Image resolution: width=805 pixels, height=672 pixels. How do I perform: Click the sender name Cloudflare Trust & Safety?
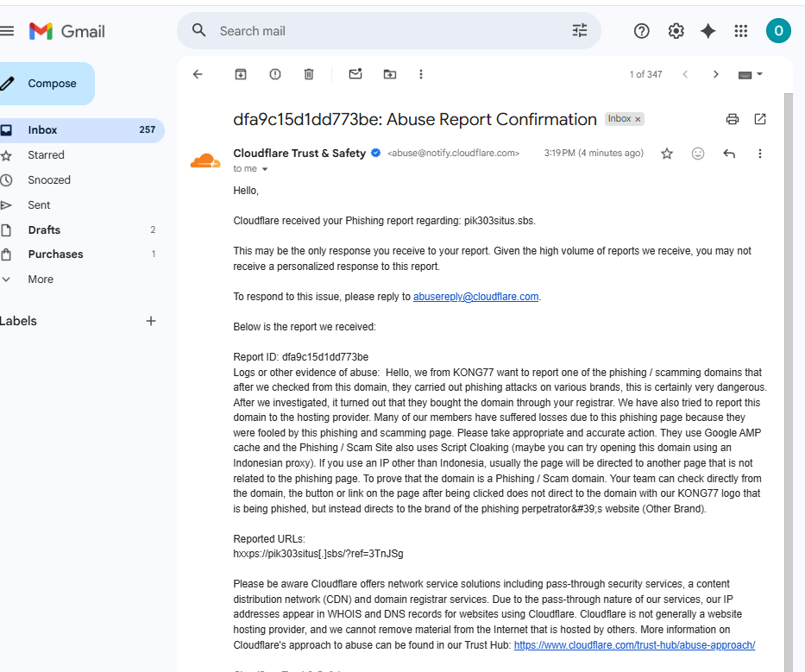pyautogui.click(x=299, y=153)
